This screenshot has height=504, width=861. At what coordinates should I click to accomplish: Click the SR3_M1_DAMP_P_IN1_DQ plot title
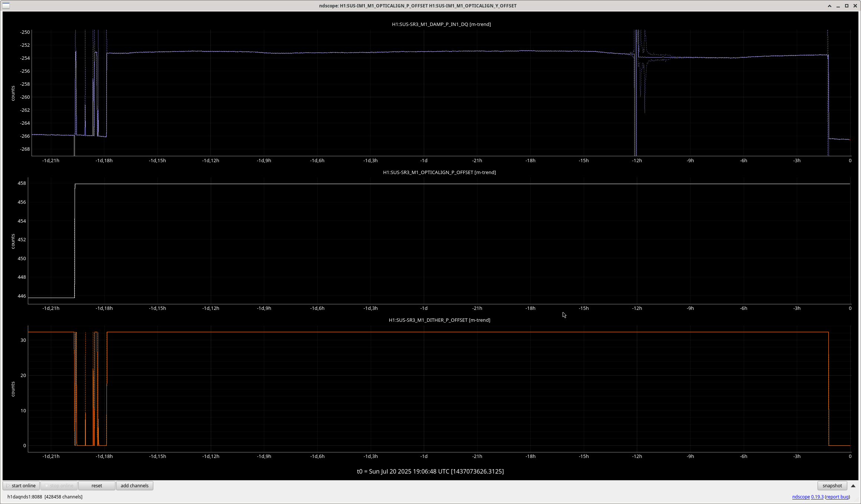pos(441,24)
